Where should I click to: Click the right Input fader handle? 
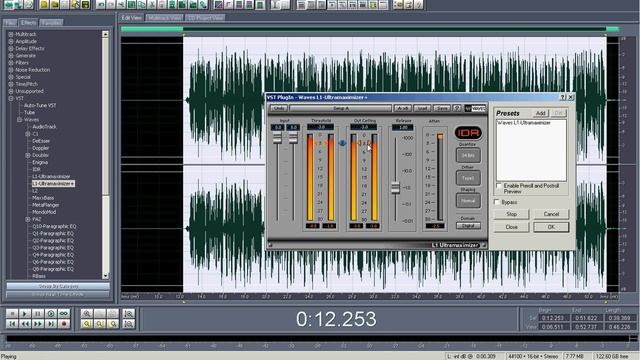[x=293, y=138]
